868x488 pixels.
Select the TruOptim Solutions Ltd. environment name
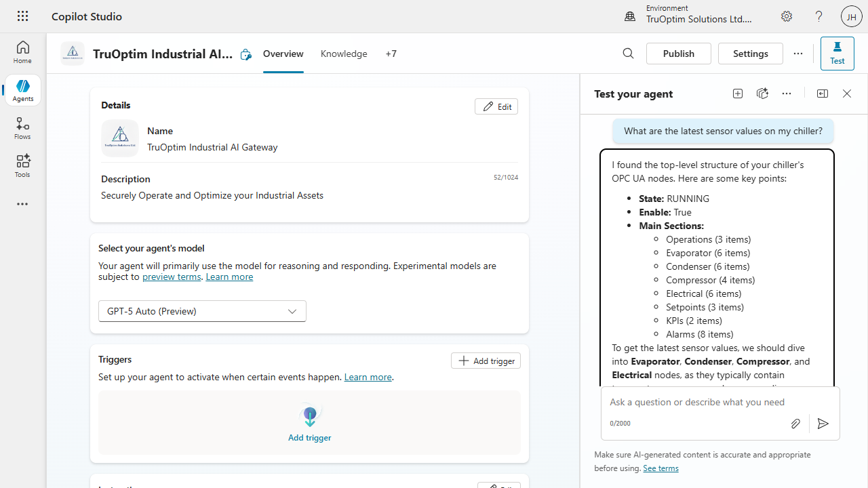tap(699, 19)
